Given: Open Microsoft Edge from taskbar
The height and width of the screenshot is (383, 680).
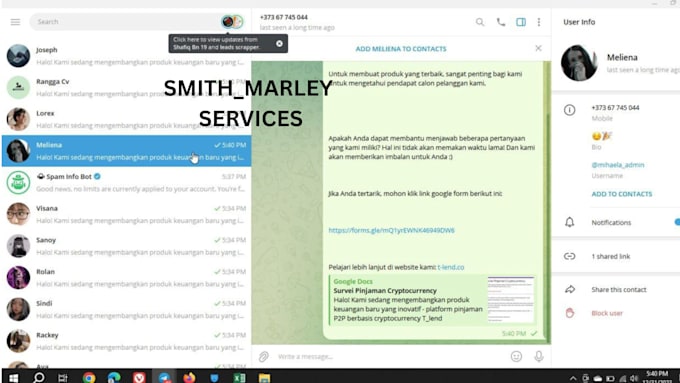Looking at the screenshot, I should [114, 377].
